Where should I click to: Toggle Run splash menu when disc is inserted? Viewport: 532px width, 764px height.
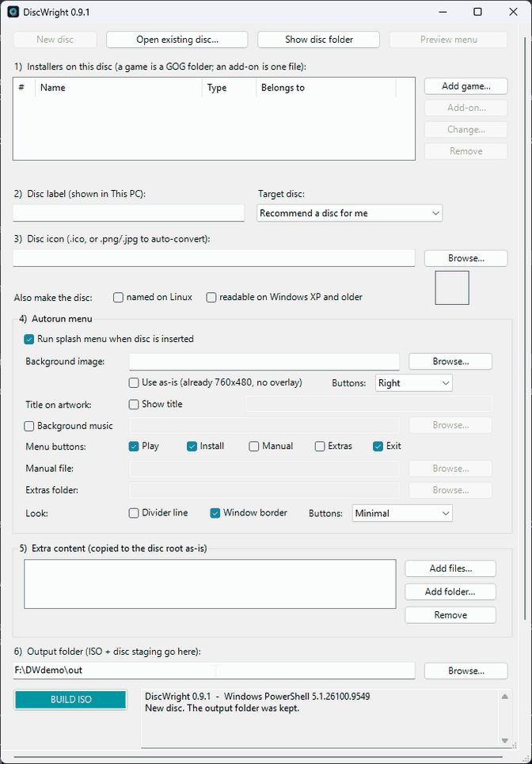[x=108, y=339]
